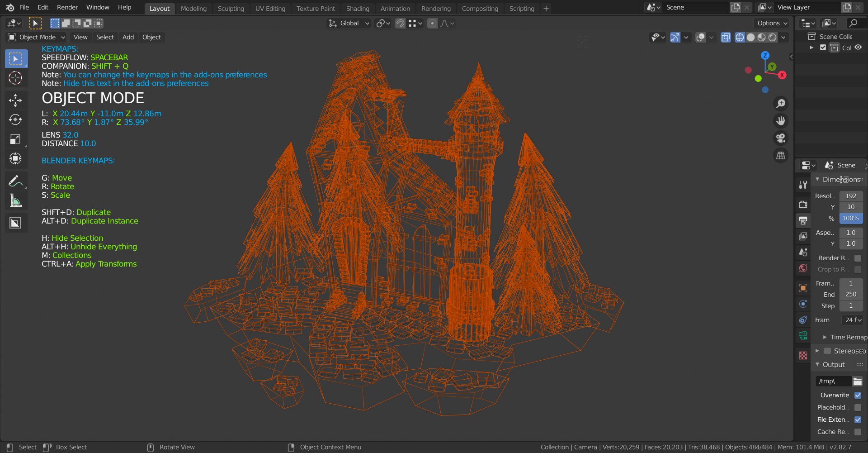
Task: Open the World properties tab (globe icon)
Action: (x=803, y=268)
